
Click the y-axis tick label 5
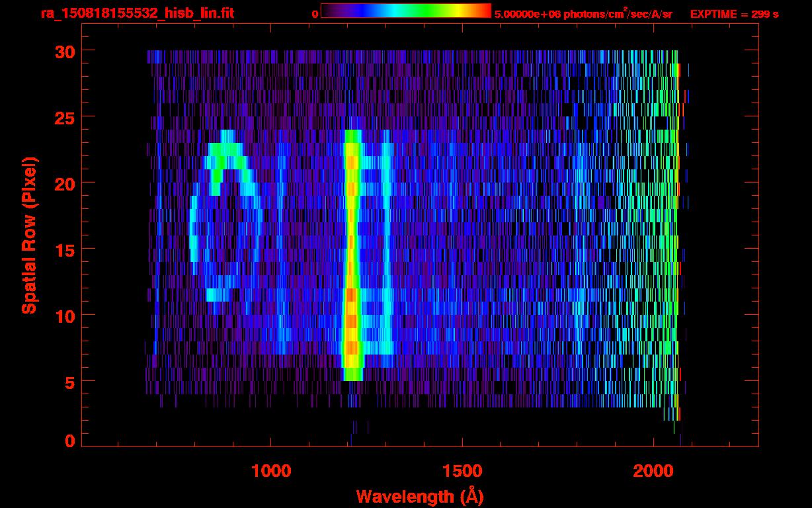69,382
